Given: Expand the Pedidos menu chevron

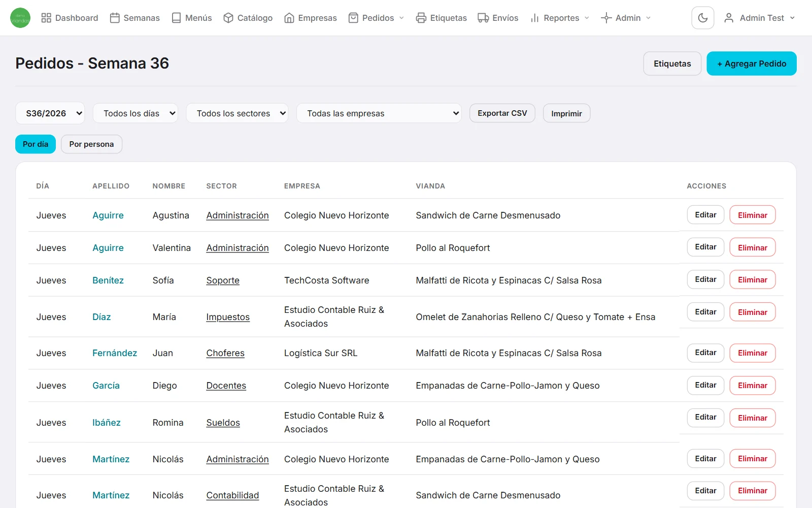Looking at the screenshot, I should (x=401, y=18).
